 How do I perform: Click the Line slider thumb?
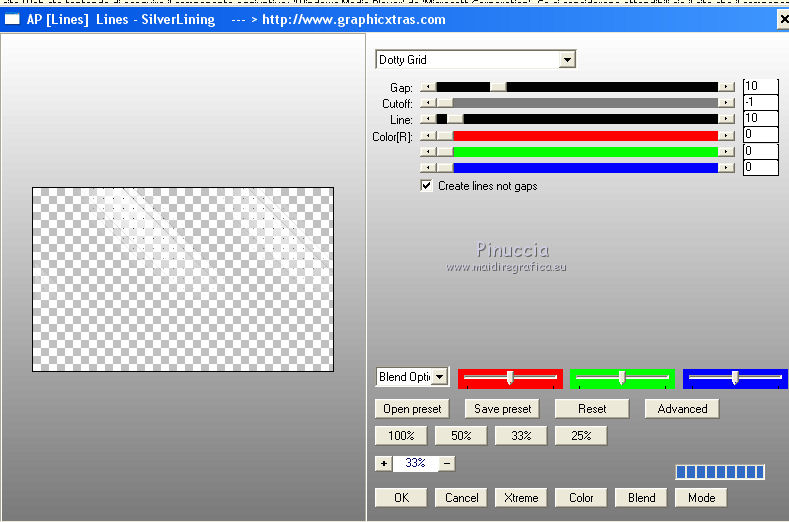(455, 119)
